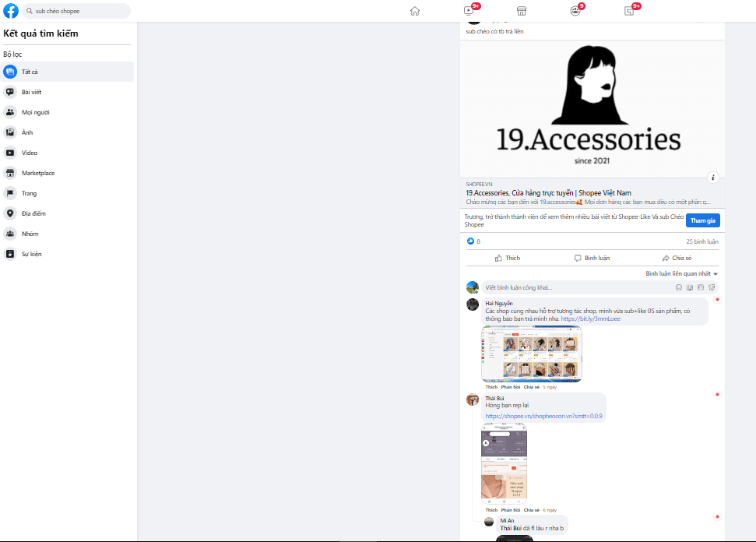Attach a sticker to your comment
The height and width of the screenshot is (542, 756).
711,287
